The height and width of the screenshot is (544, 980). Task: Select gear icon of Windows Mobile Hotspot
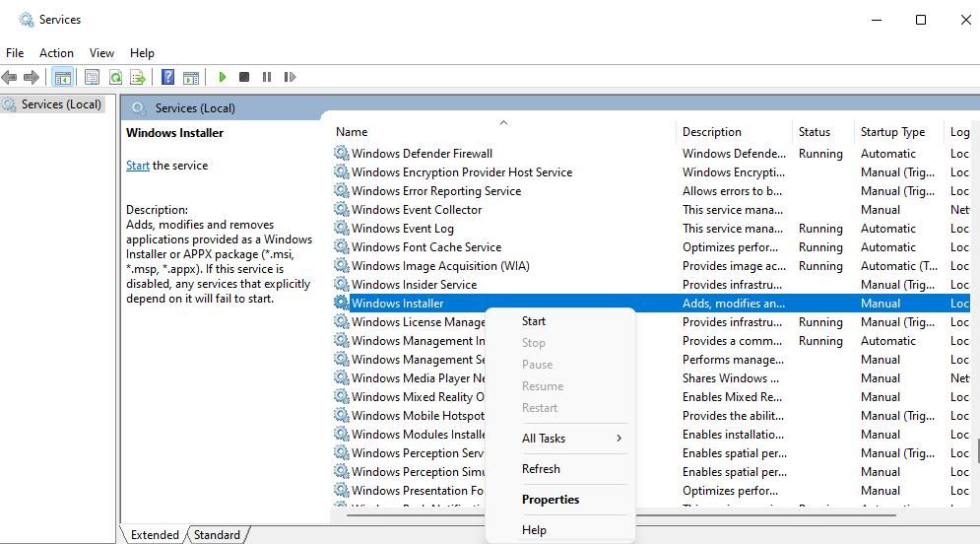341,416
